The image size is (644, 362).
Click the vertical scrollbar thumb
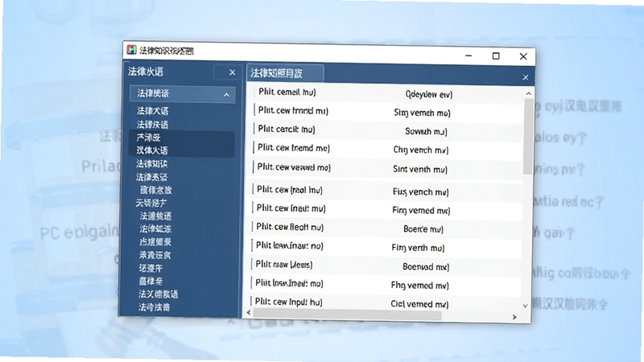528,136
